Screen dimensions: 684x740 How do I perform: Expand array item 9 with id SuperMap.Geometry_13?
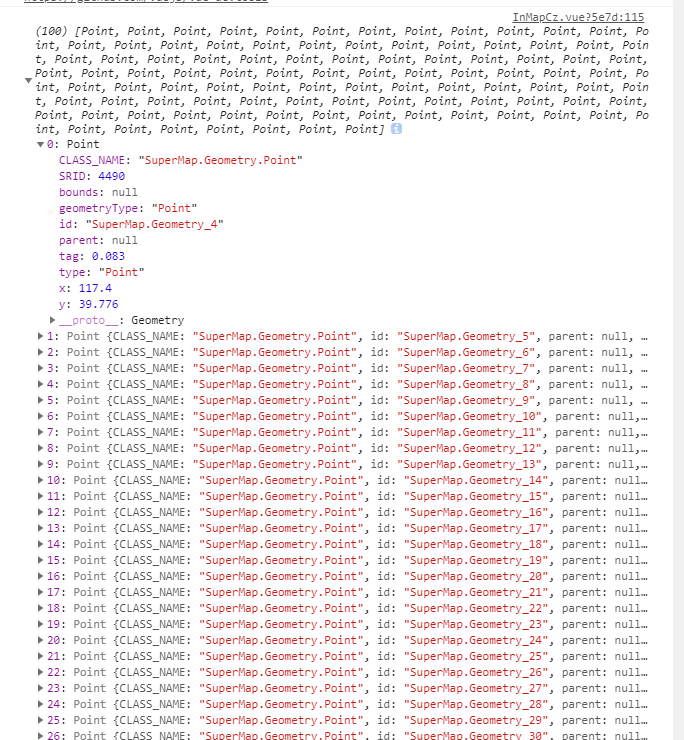(41, 464)
